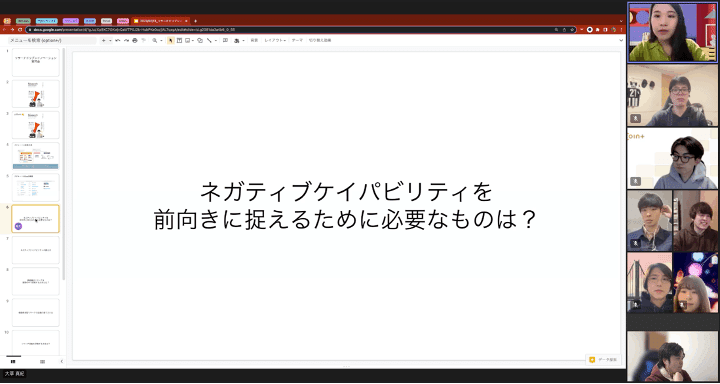Select slide 4 thumbnail in filmstrip

[x=35, y=156]
